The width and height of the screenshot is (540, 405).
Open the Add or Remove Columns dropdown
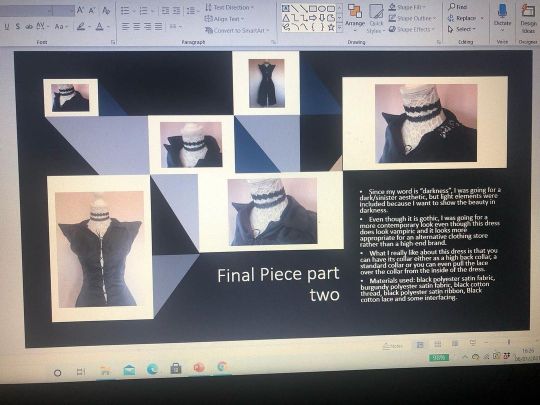pos(175,26)
